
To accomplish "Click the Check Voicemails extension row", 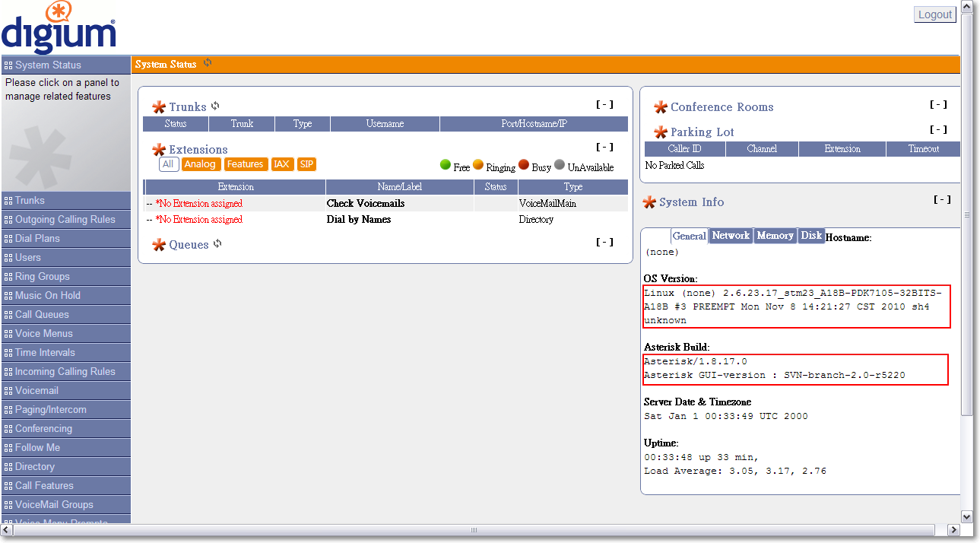I will (386, 203).
